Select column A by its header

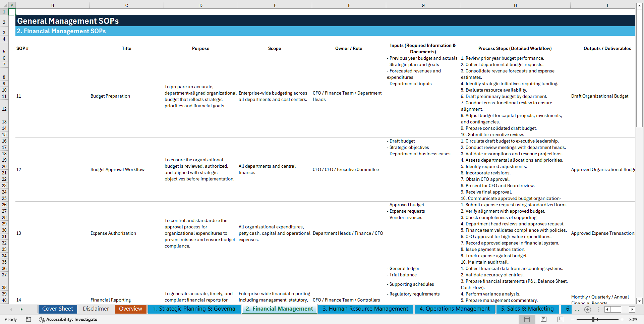click(x=12, y=5)
